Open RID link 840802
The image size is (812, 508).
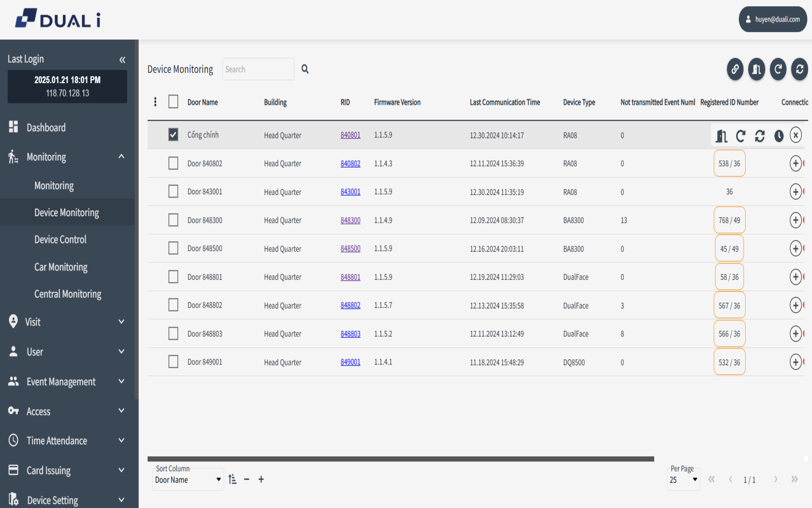pyautogui.click(x=350, y=163)
